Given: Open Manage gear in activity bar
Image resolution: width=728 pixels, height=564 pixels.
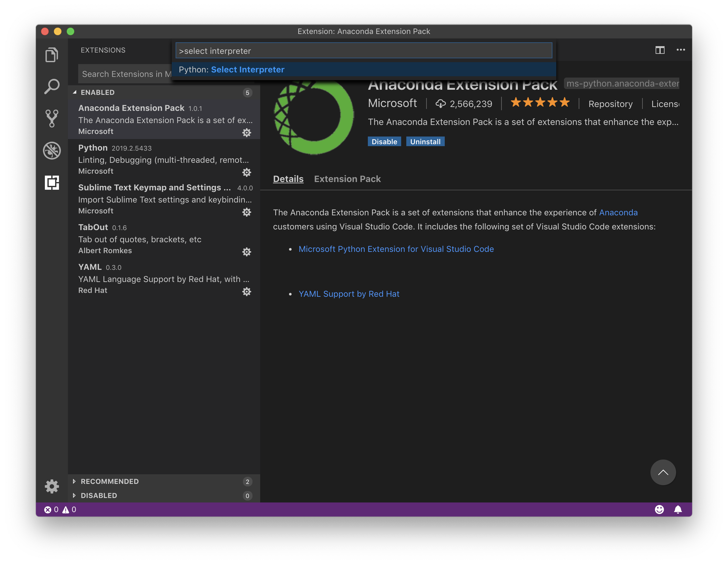Looking at the screenshot, I should [52, 486].
